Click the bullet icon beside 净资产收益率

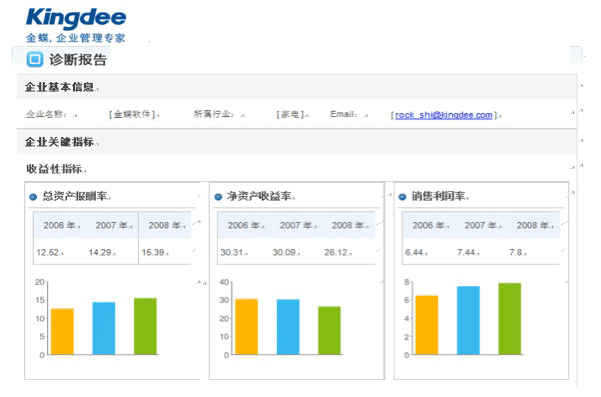pos(218,197)
